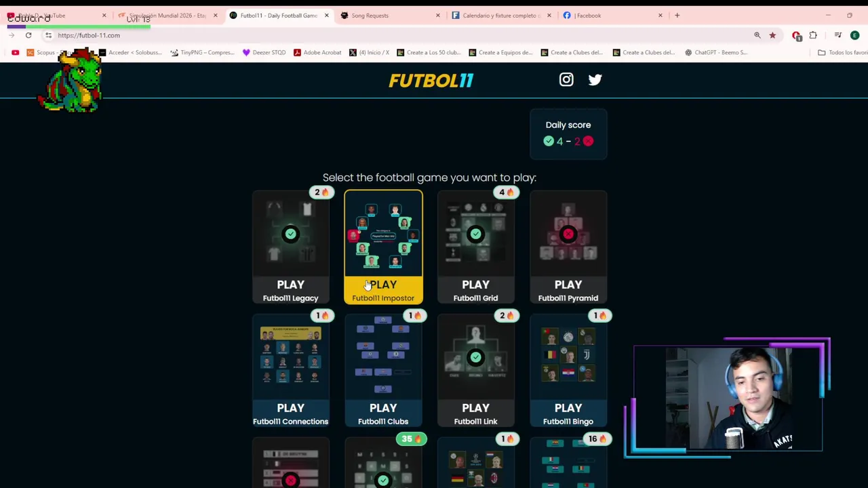Open the browser extensions puzzle icon

click(813, 35)
